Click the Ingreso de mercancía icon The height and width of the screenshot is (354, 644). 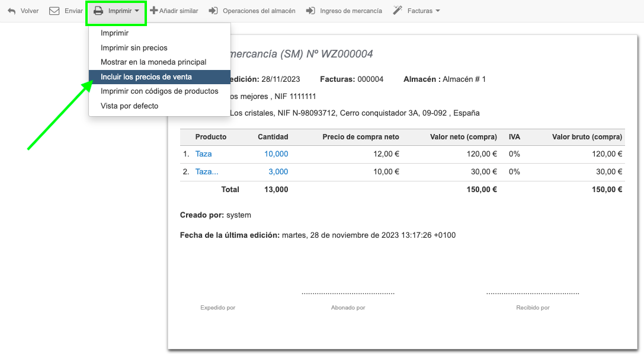(310, 11)
